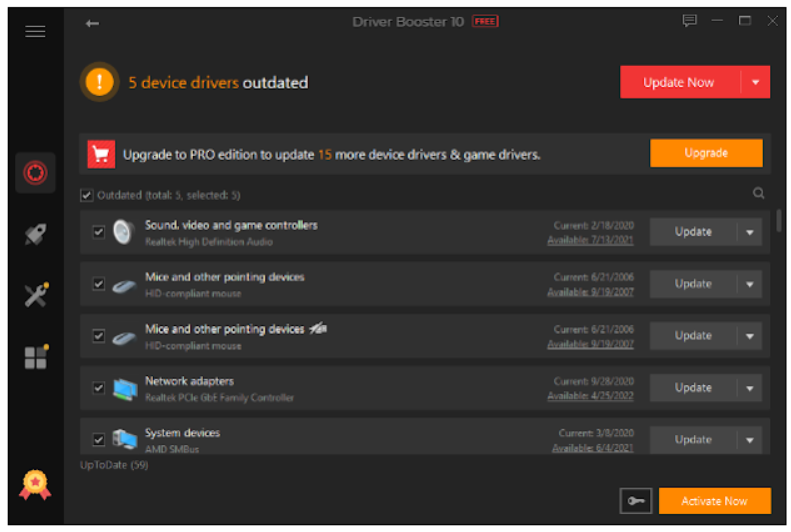Click 'Realtek PCIe GbE Family Controller' text
The height and width of the screenshot is (532, 791).
[x=219, y=398]
